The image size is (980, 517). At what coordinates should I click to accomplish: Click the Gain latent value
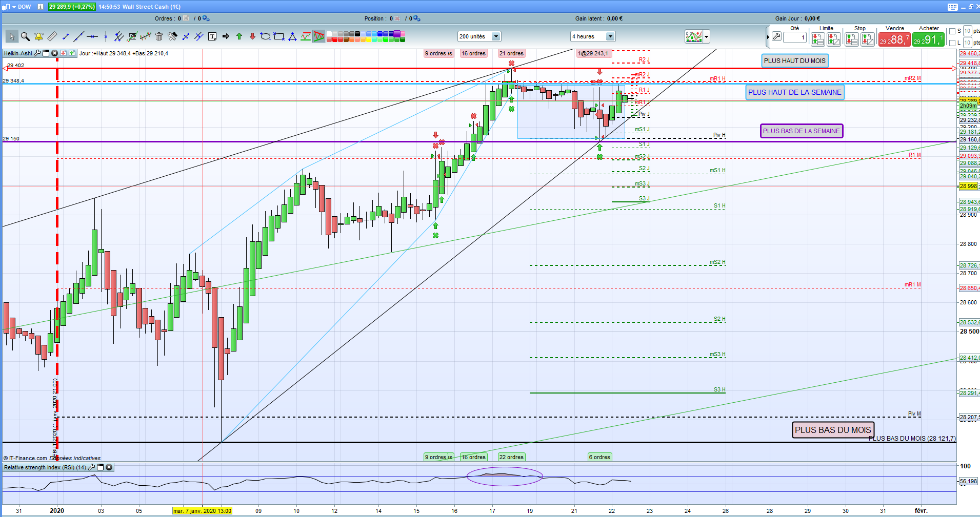click(614, 18)
